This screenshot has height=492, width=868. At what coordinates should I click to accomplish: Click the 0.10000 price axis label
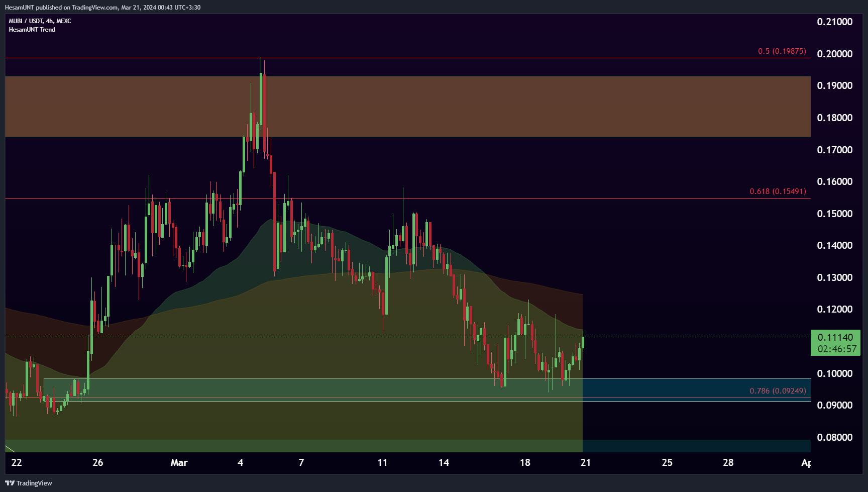(x=835, y=373)
